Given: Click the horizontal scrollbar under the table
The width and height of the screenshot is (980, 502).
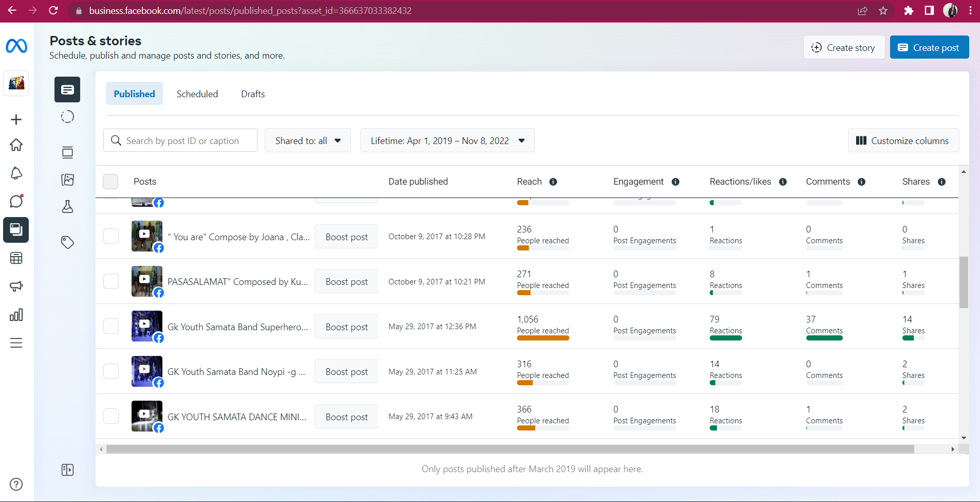Looking at the screenshot, I should pos(509,449).
